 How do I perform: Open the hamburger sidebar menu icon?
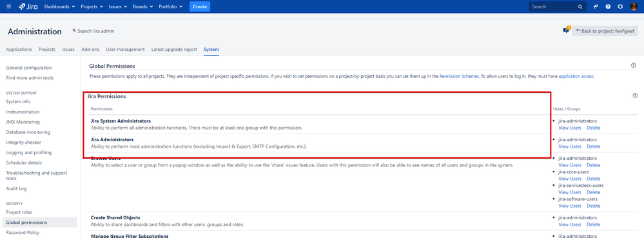tap(9, 6)
